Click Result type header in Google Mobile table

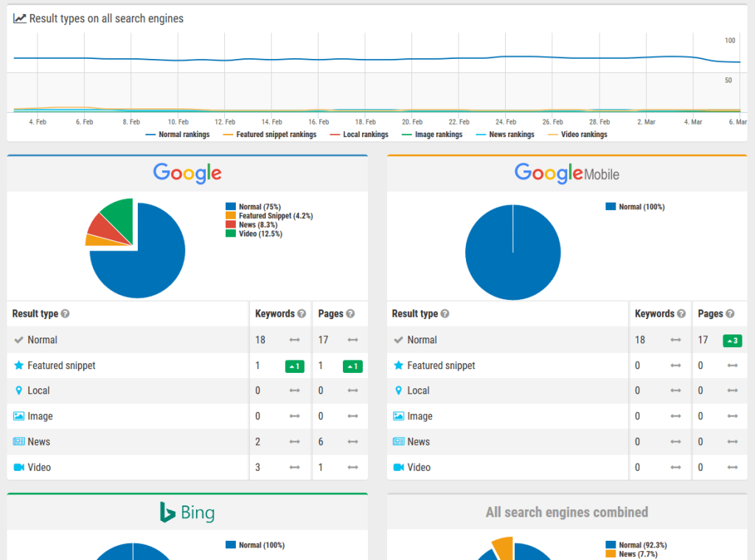tap(414, 314)
